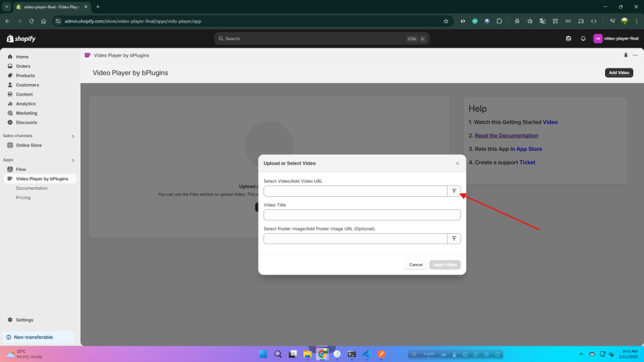Open the Pricing sub-page

pos(23,197)
